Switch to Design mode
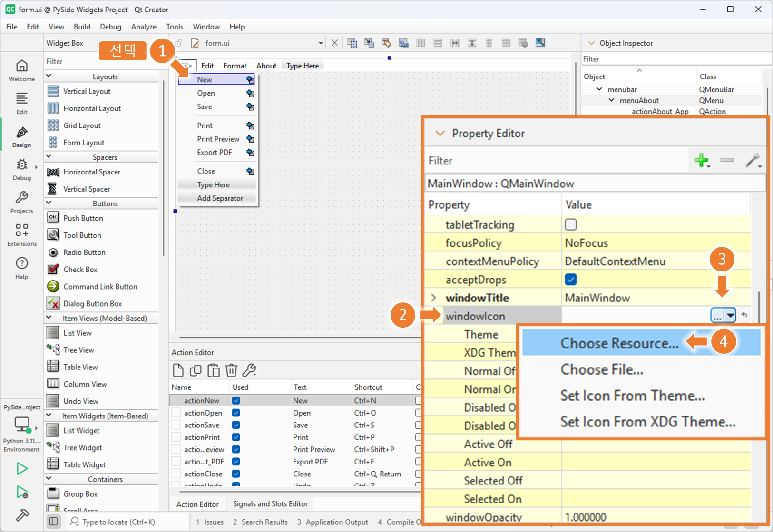The image size is (773, 532). tap(21, 136)
